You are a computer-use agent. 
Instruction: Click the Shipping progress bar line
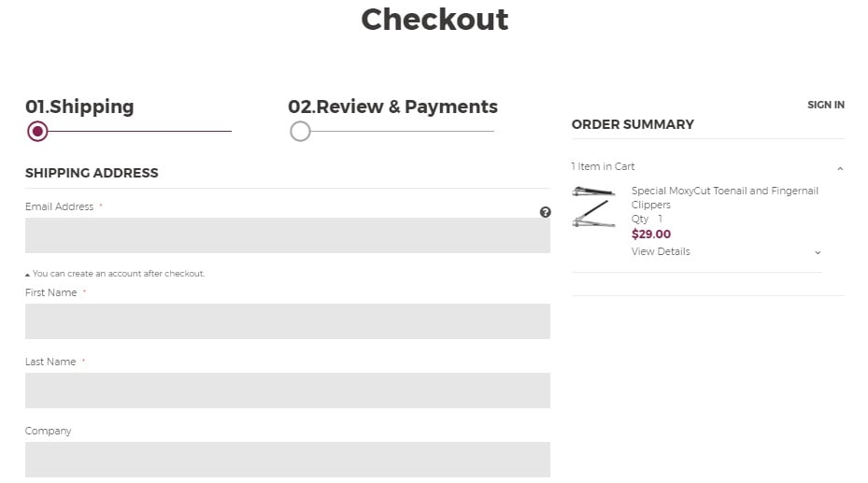point(139,131)
